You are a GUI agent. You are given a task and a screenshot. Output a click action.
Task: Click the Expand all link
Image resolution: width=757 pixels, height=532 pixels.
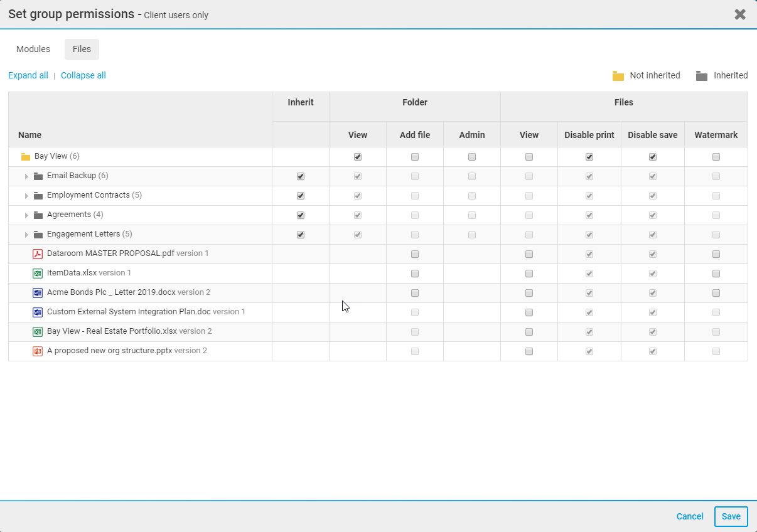(x=28, y=76)
